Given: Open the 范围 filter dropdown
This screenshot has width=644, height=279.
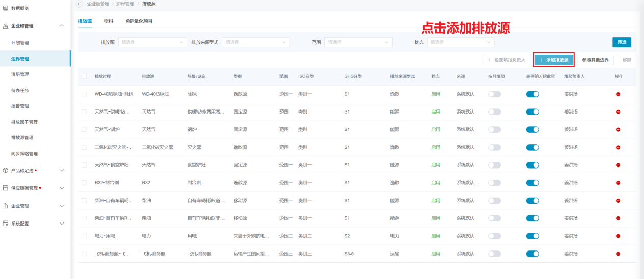Looking at the screenshot, I should point(358,42).
